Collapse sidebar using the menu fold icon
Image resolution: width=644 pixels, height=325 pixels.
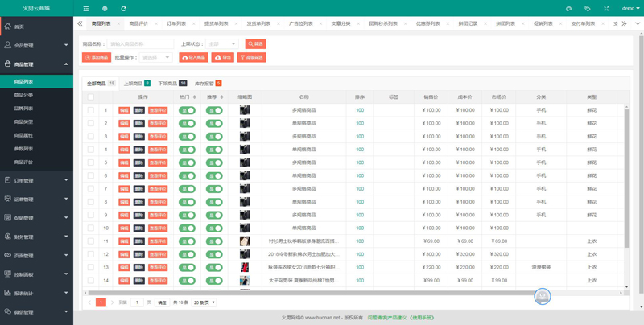(86, 8)
